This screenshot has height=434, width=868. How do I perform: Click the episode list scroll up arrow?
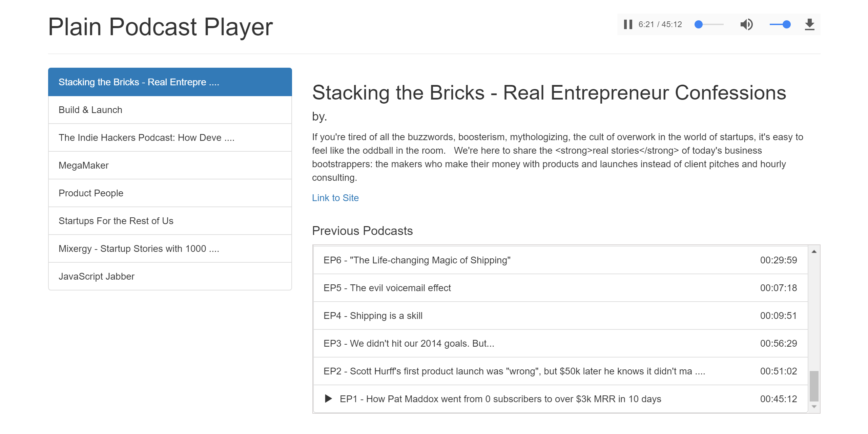[x=814, y=251]
